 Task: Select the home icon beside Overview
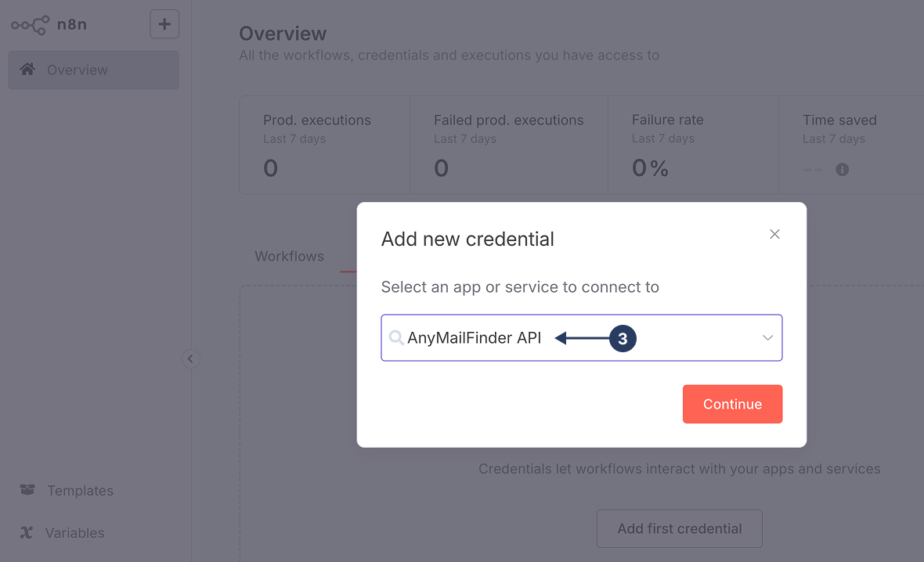point(29,70)
